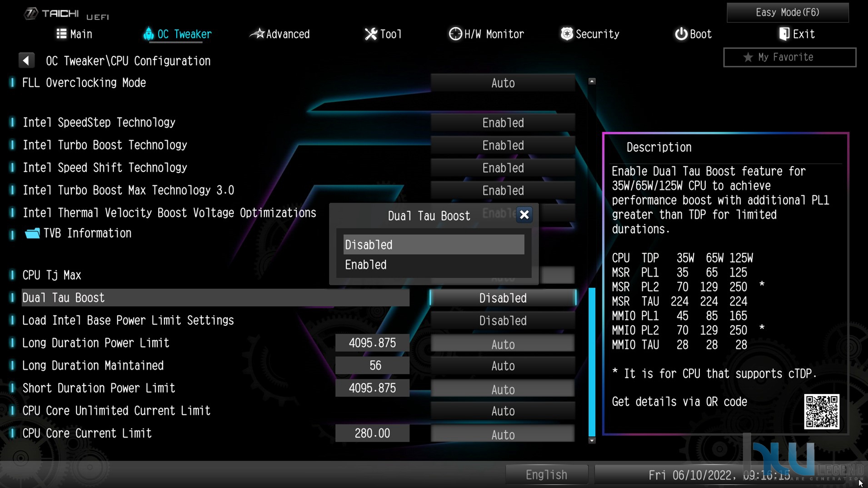Click the scrollbar down arrow
The width and height of the screenshot is (868, 488).
coord(592,440)
